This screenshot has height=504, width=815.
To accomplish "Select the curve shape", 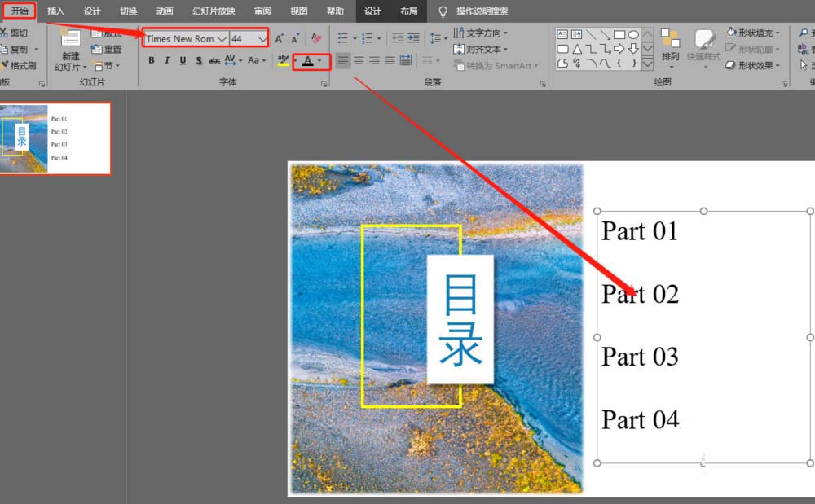I will [605, 64].
